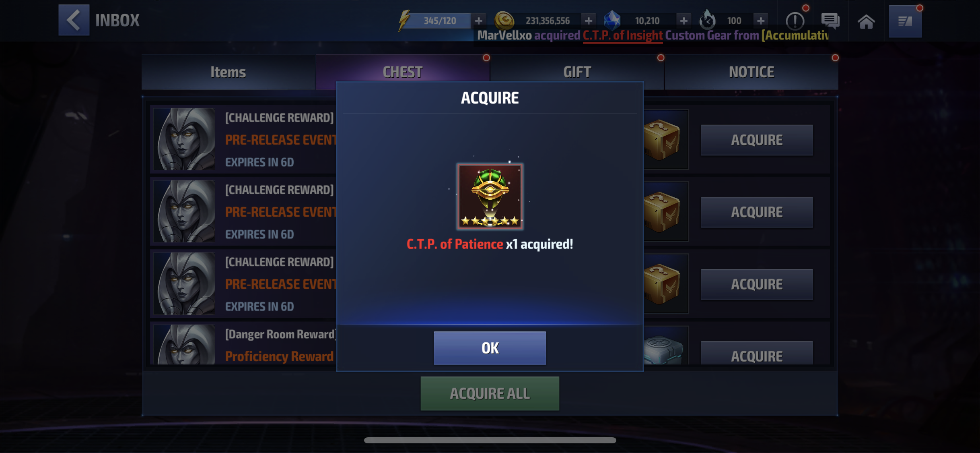Image resolution: width=980 pixels, height=453 pixels.
Task: Add crystals with the plus icon
Action: 683,21
